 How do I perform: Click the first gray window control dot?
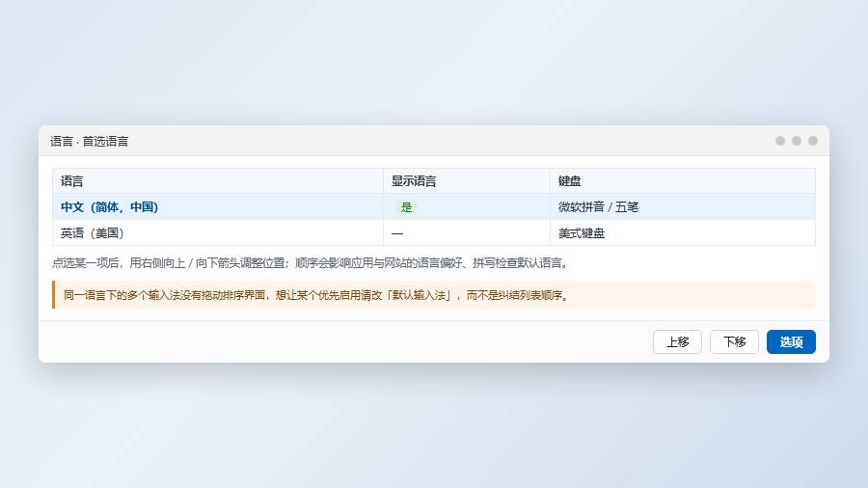click(780, 141)
